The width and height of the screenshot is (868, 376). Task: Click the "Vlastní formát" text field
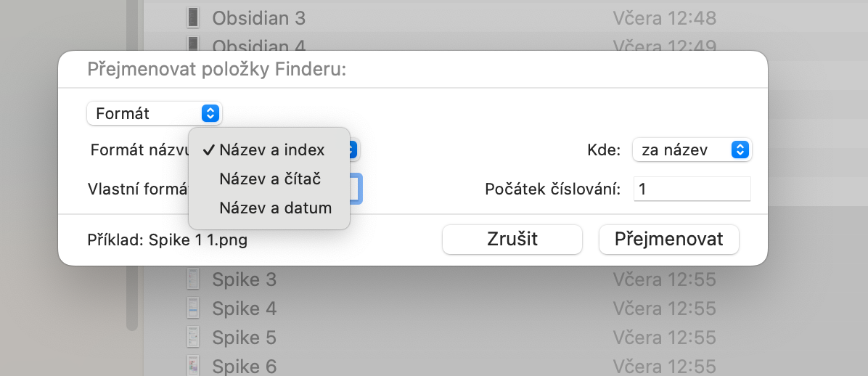pyautogui.click(x=355, y=189)
